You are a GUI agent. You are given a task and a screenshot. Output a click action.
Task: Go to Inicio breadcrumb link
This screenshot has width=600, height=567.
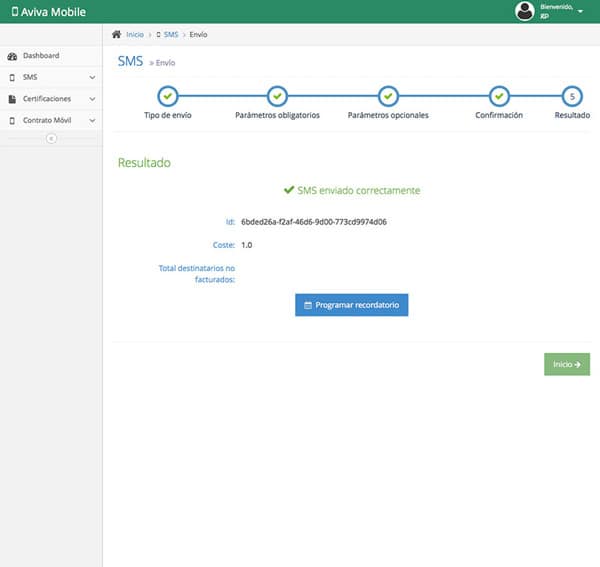135,35
